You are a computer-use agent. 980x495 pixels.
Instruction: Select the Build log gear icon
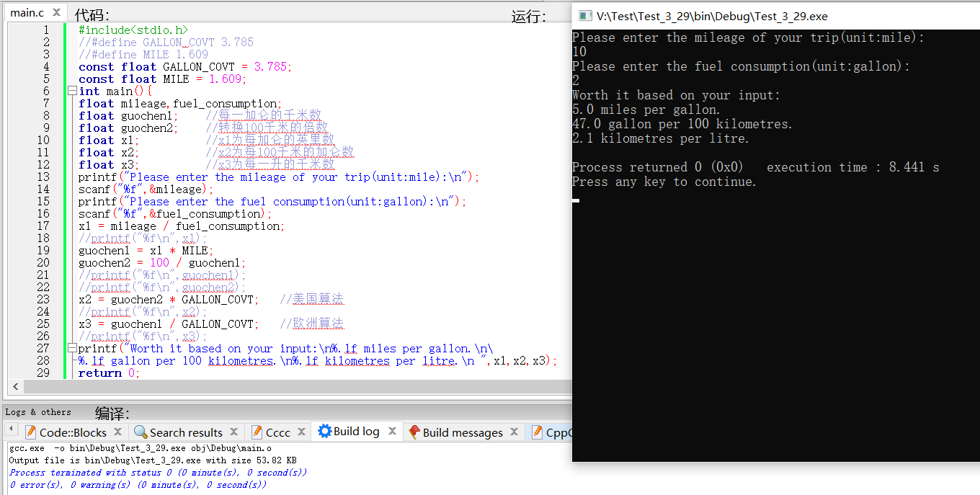[324, 432]
